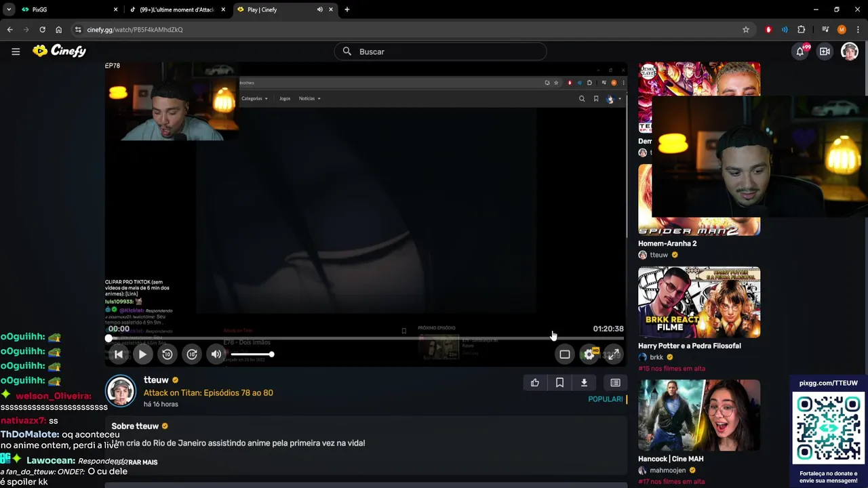Like the video with thumbs up

point(535,383)
